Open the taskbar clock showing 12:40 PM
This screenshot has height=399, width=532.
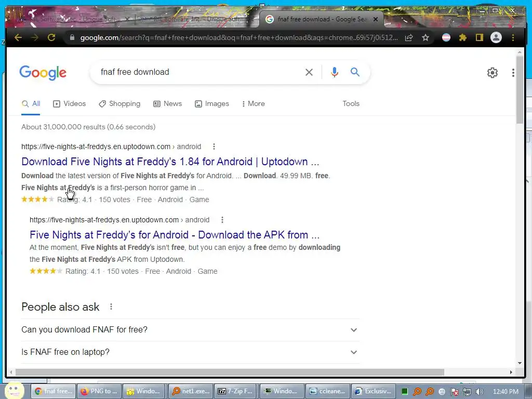pyautogui.click(x=506, y=392)
